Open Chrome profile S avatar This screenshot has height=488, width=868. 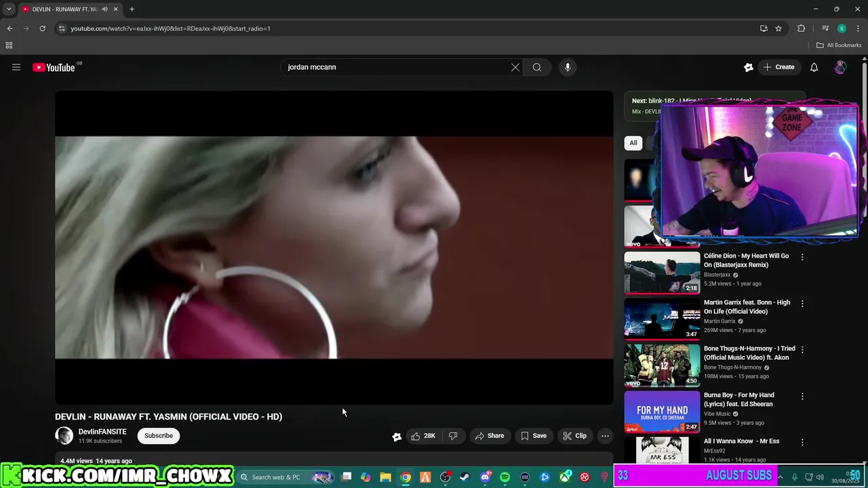pyautogui.click(x=842, y=28)
